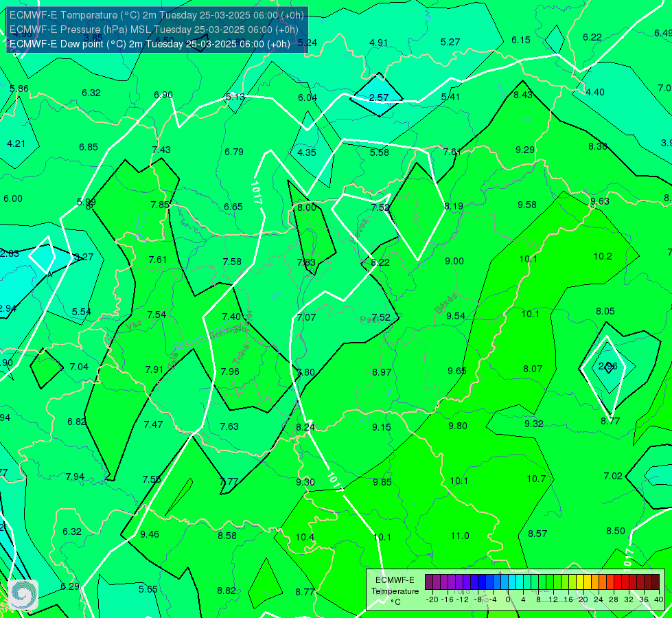
Task: Click the map value '7.80'
Action: click(x=306, y=372)
